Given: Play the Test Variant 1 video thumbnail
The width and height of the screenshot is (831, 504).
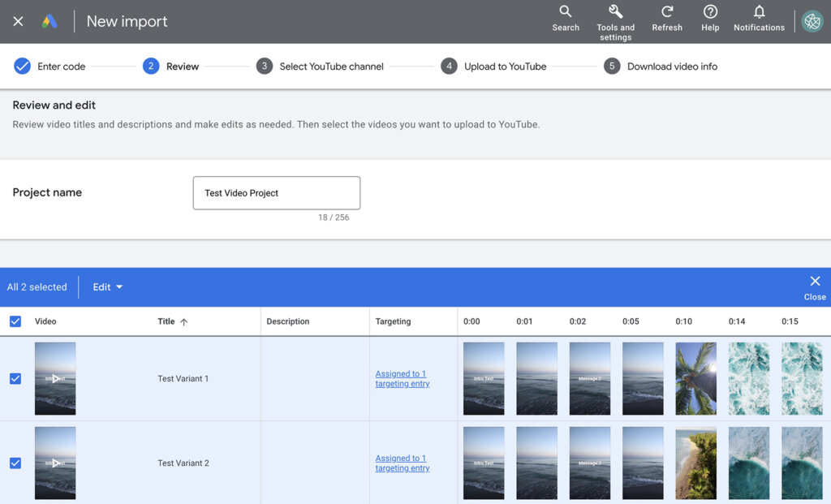Looking at the screenshot, I should pos(55,378).
